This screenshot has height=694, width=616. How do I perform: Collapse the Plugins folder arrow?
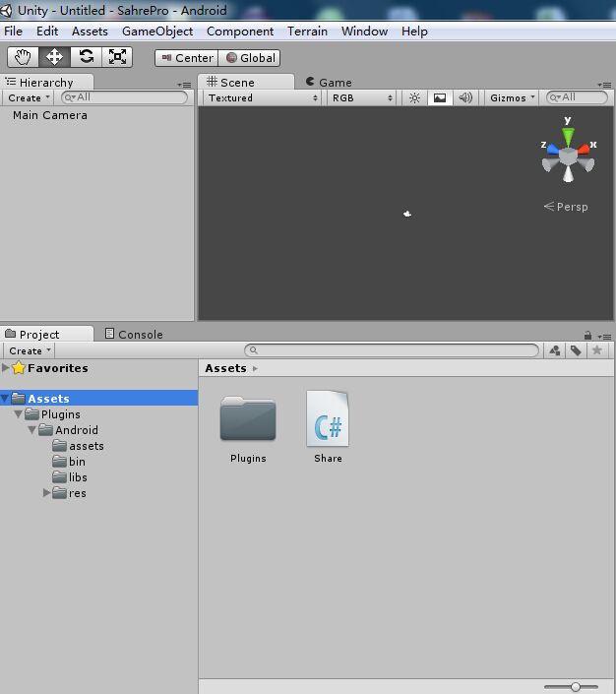click(18, 414)
